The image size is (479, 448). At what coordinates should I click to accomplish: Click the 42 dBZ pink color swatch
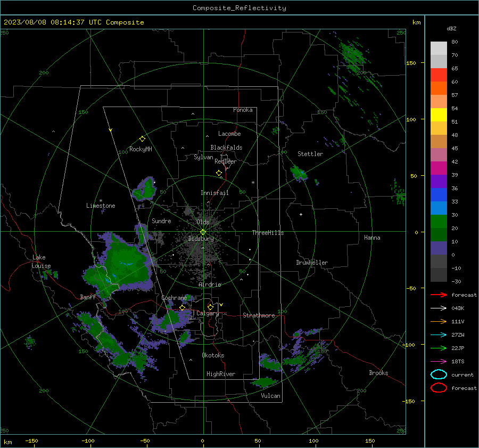coord(439,154)
